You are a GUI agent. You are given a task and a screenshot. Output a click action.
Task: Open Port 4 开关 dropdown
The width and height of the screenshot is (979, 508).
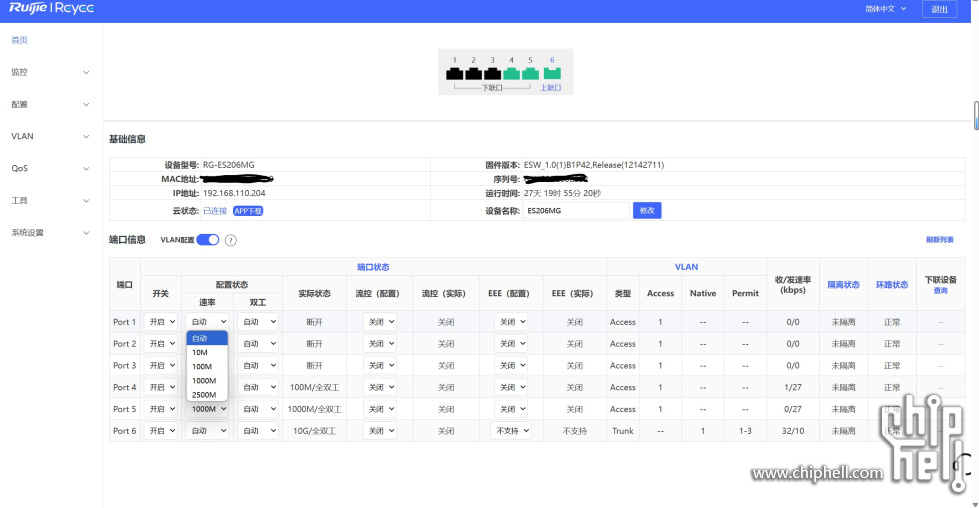[160, 387]
